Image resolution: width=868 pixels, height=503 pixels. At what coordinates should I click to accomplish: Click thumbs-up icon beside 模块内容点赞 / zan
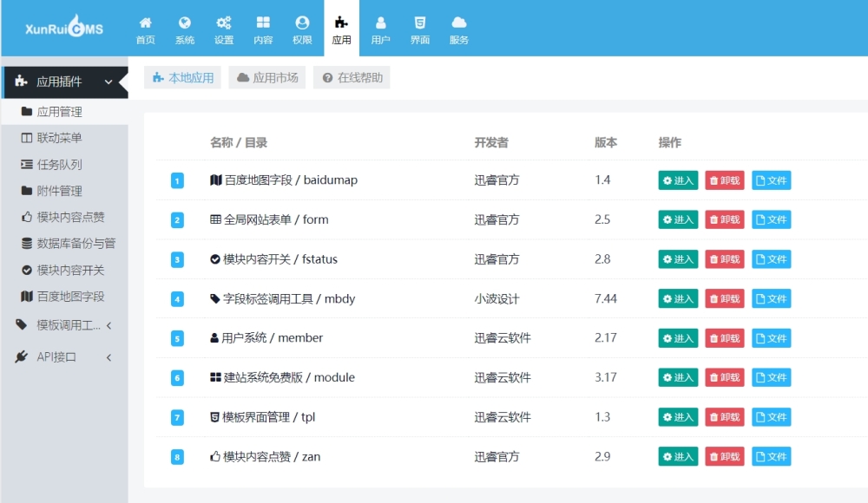click(215, 456)
